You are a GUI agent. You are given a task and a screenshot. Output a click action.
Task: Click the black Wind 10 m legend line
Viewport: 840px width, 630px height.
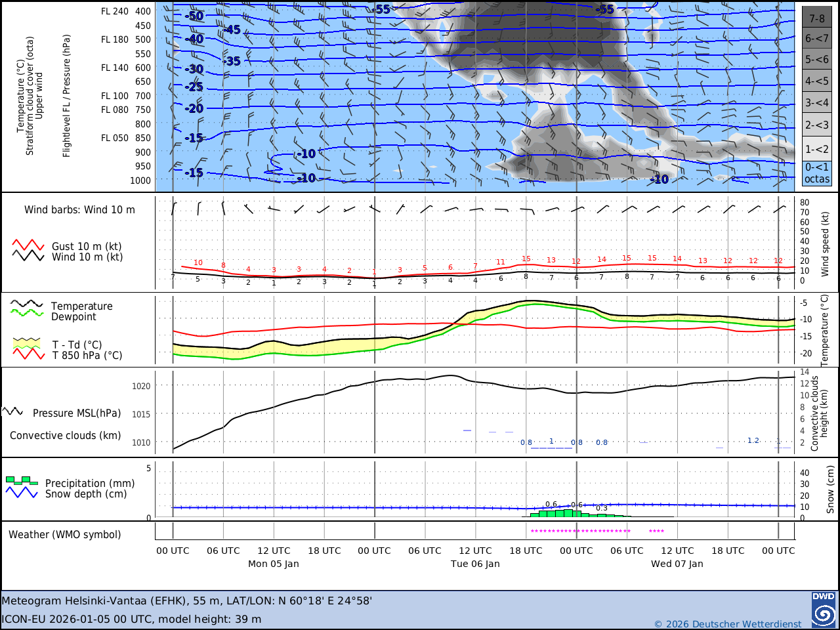[x=28, y=256]
